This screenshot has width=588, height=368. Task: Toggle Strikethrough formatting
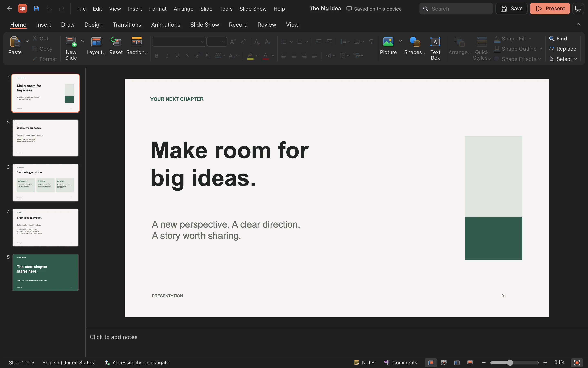pos(187,56)
